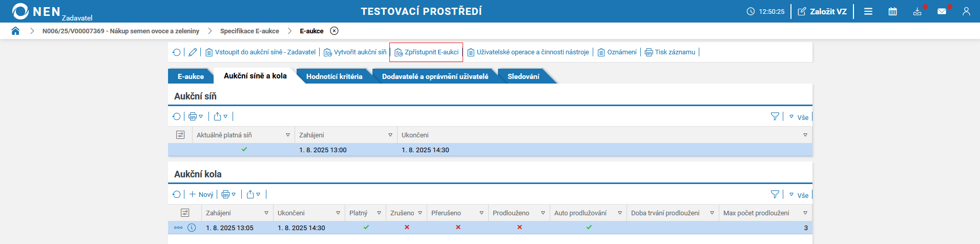
Task: Switch to Sledování tab
Action: pos(523,76)
